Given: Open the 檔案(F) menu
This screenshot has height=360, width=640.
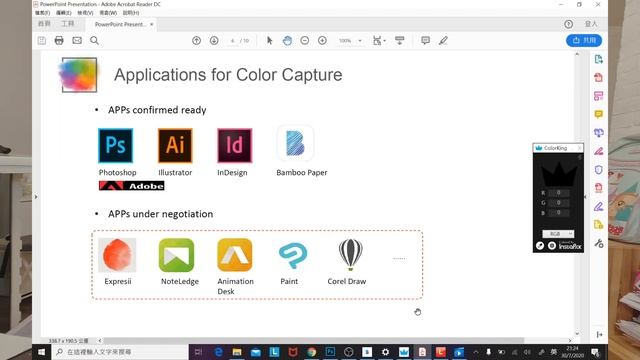Looking at the screenshot, I should coord(42,13).
